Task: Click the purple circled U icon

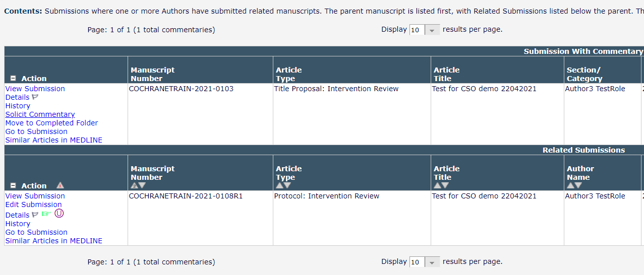Action: pyautogui.click(x=59, y=214)
